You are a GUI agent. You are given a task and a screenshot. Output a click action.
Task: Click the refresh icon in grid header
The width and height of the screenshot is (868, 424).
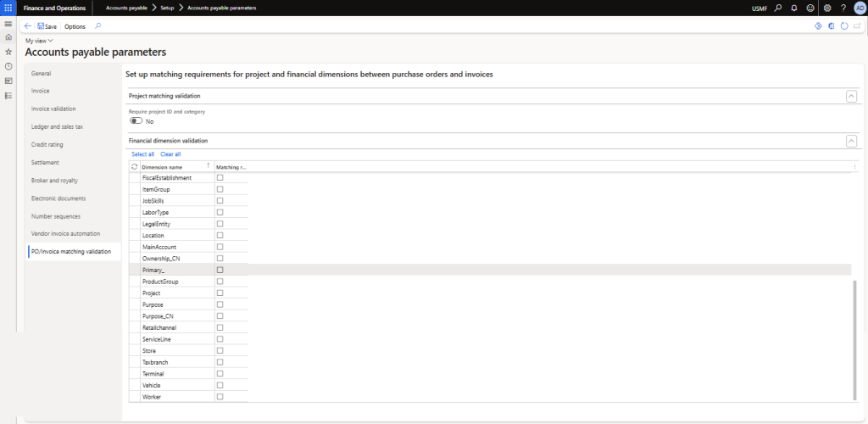135,167
